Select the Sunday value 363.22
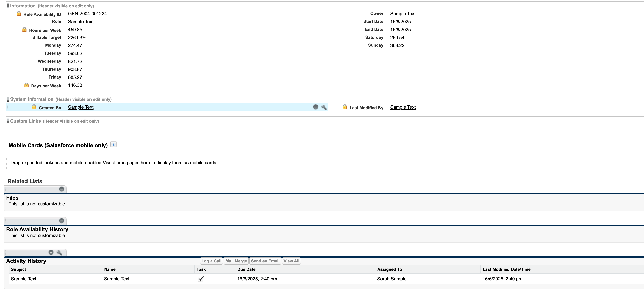Screen dimensions: 644x290 [397, 45]
